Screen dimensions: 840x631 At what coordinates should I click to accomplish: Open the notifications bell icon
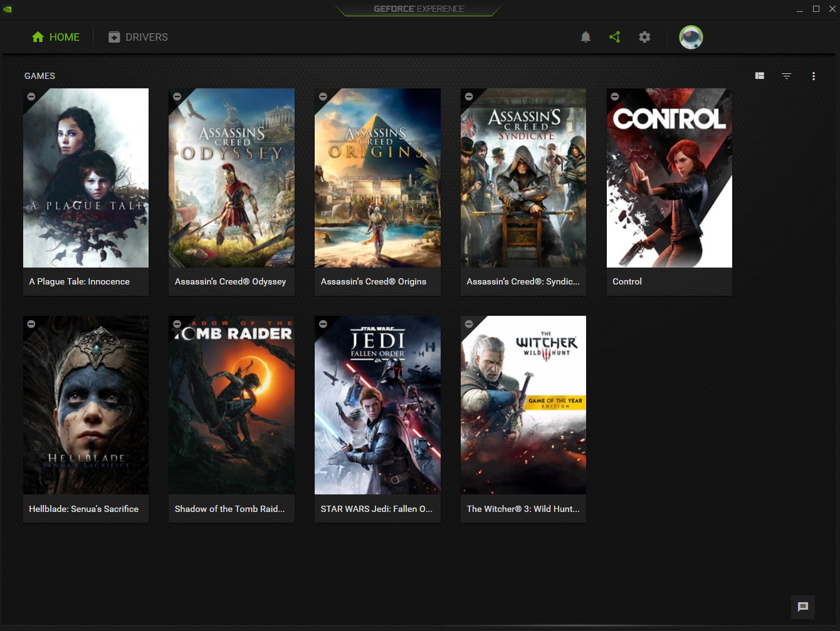click(x=585, y=37)
